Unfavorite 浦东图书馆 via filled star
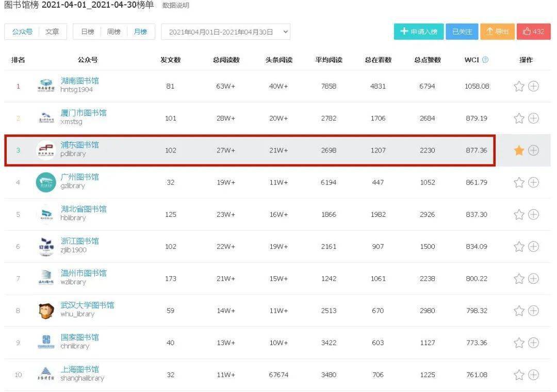This screenshot has width=557, height=392. 519,150
